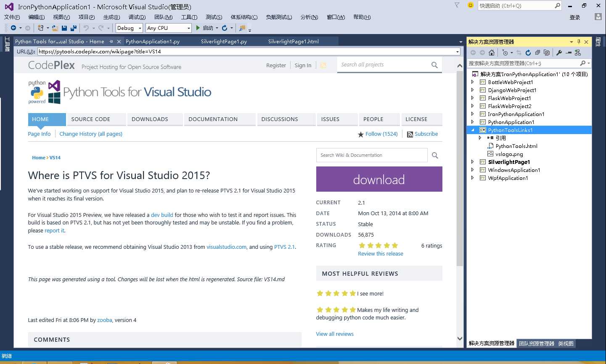Click the Solution Explorer search magnifier icon

[582, 63]
